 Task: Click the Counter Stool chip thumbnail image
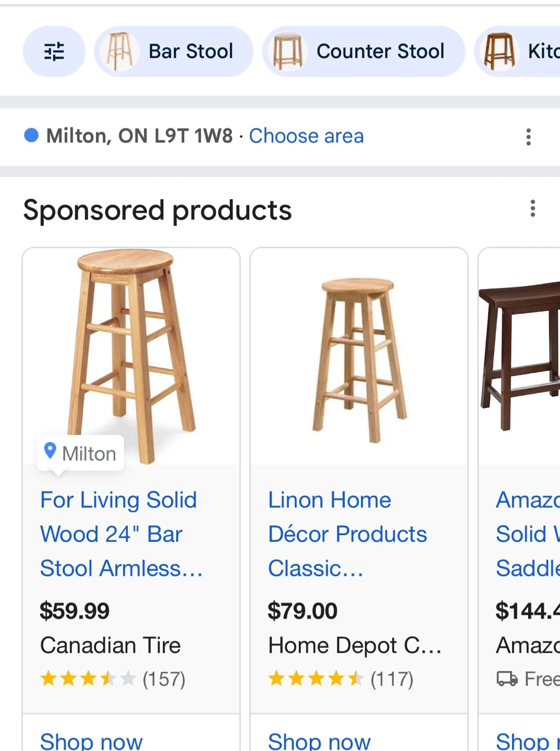point(287,52)
